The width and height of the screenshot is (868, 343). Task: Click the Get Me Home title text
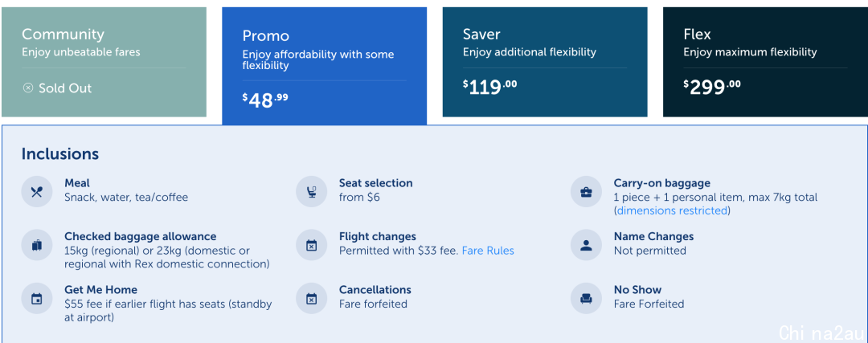click(x=100, y=289)
